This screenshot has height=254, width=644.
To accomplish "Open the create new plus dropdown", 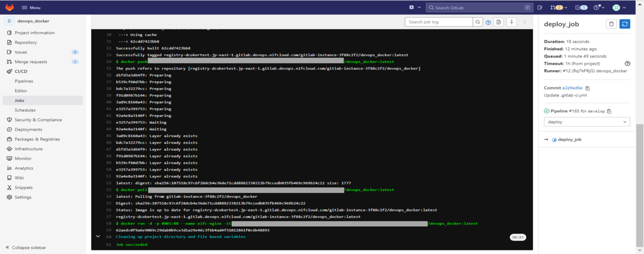I will tap(414, 8).
